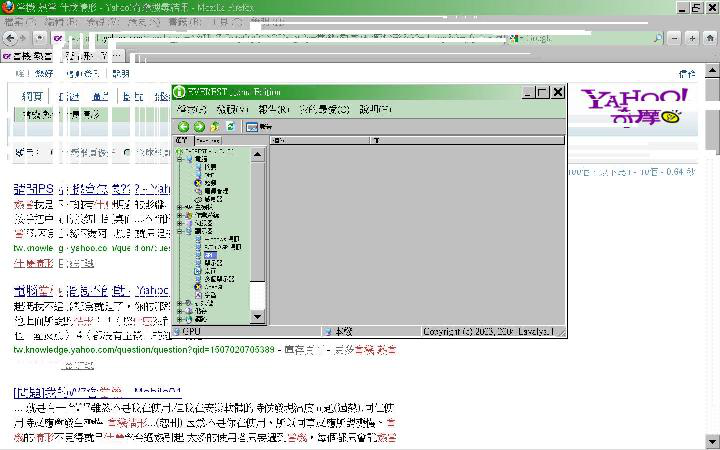Open the 檢視 View menu in EVEREST
This screenshot has width=720, height=450.
point(233,109)
